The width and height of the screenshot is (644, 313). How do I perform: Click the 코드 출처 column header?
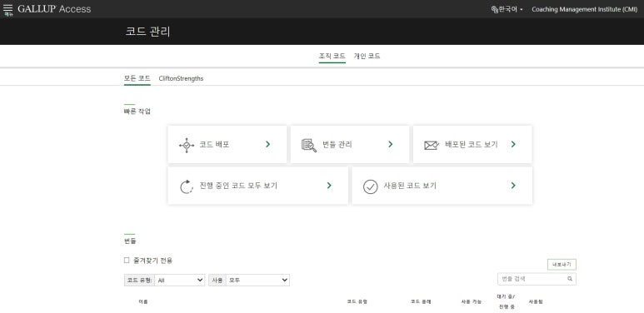tap(421, 301)
